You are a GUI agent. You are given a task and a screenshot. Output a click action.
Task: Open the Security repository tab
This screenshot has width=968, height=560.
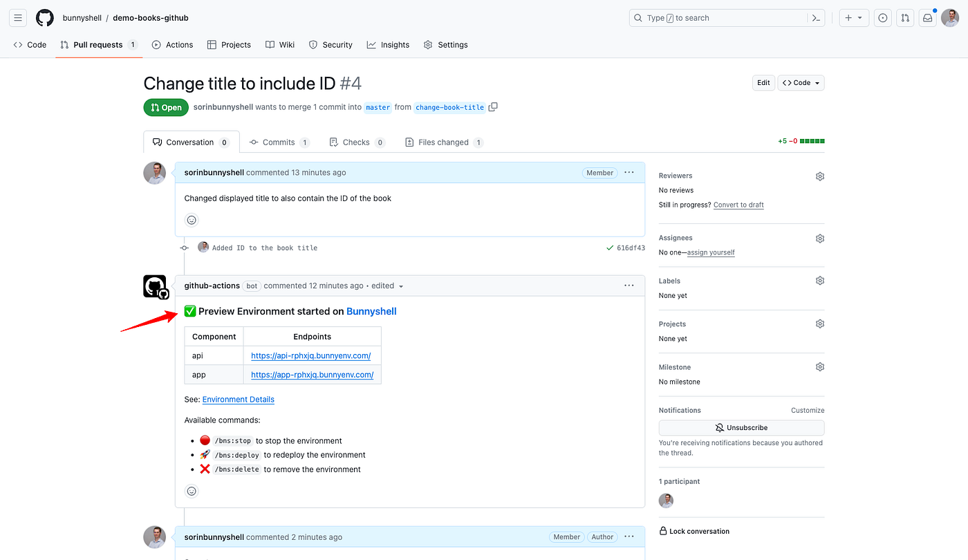331,45
